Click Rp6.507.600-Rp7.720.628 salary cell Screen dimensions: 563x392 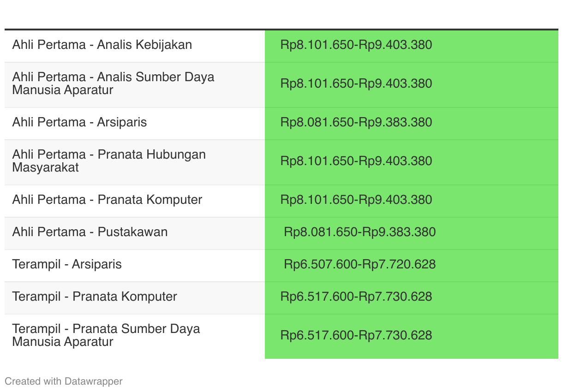(360, 264)
